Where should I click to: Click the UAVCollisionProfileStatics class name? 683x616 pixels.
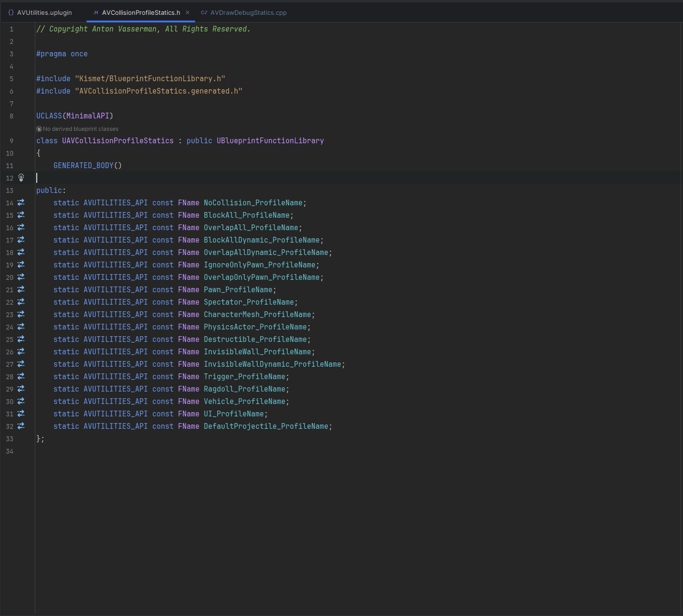click(x=118, y=141)
